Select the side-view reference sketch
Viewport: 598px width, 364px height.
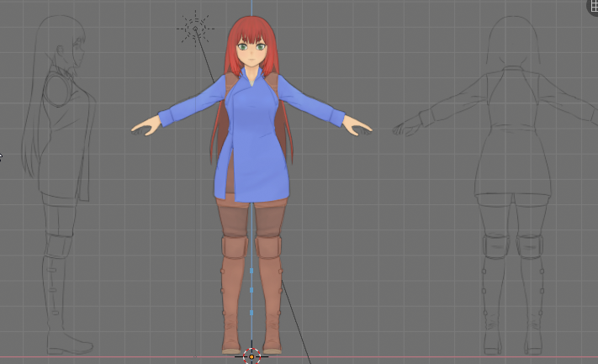[x=58, y=185]
